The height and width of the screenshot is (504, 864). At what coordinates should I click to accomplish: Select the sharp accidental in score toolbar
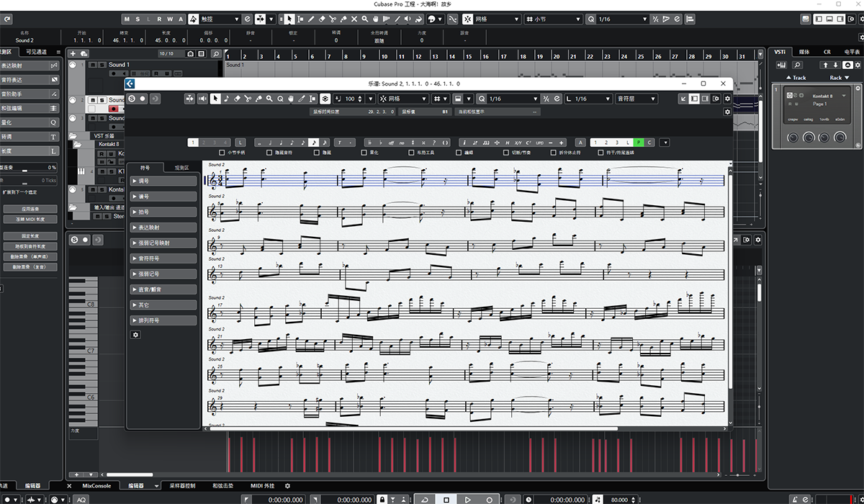click(413, 143)
